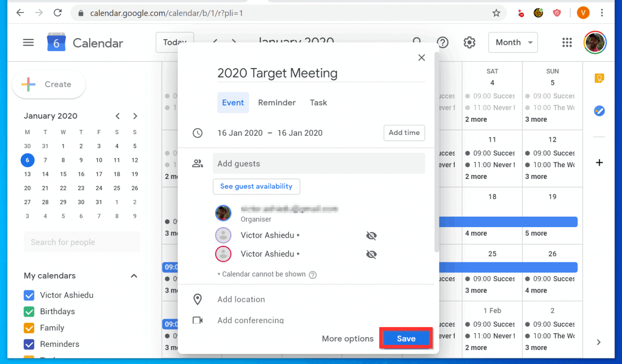Open Tasks from the right sidebar icon
The height and width of the screenshot is (364, 622).
599,111
